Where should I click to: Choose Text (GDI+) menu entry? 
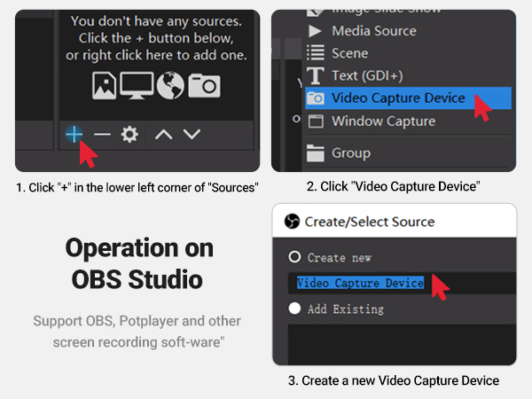coord(408,75)
